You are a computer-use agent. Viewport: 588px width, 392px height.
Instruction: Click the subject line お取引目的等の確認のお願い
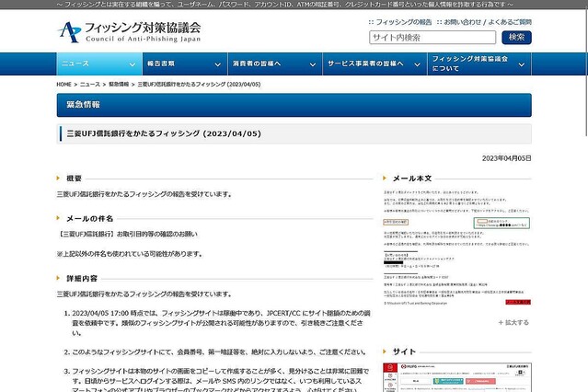[x=156, y=234]
